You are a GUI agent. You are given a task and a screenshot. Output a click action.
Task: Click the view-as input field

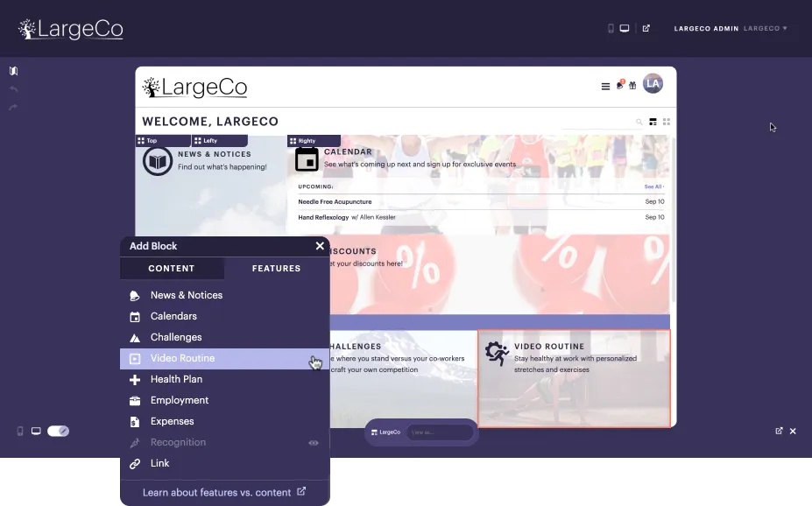pyautogui.click(x=439, y=432)
